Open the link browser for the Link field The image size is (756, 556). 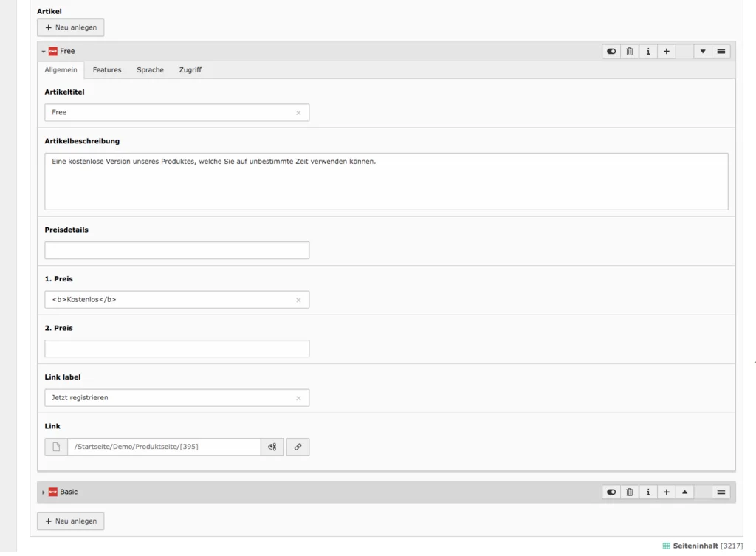(x=298, y=446)
